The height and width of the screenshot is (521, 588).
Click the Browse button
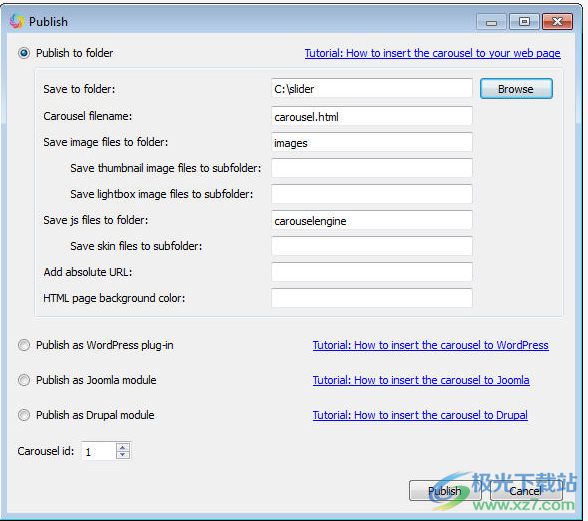516,89
